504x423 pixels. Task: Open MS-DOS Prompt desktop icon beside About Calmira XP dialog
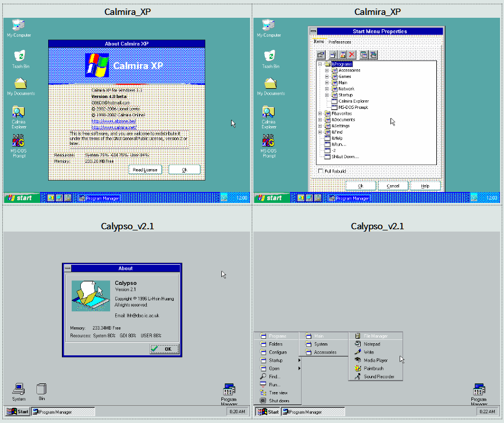[x=19, y=146]
